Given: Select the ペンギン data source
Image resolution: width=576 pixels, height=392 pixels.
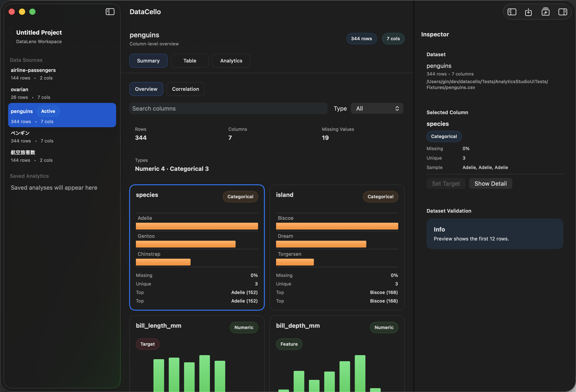Looking at the screenshot, I should [x=62, y=137].
